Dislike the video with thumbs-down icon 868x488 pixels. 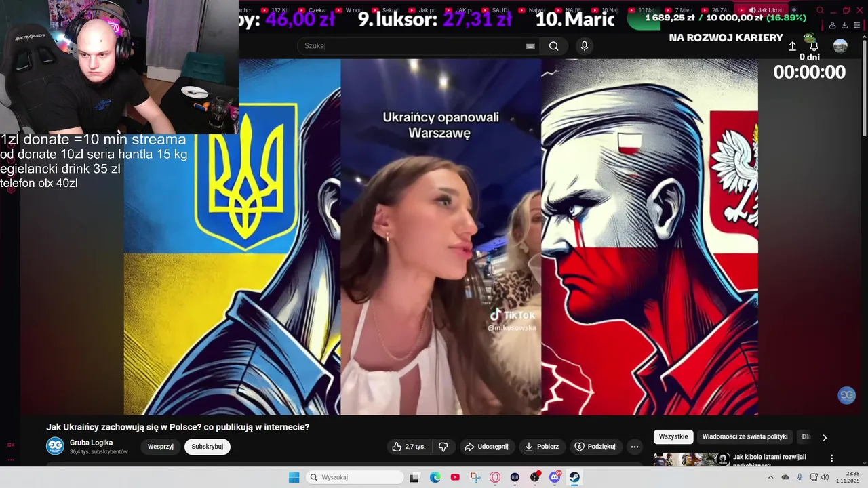443,447
